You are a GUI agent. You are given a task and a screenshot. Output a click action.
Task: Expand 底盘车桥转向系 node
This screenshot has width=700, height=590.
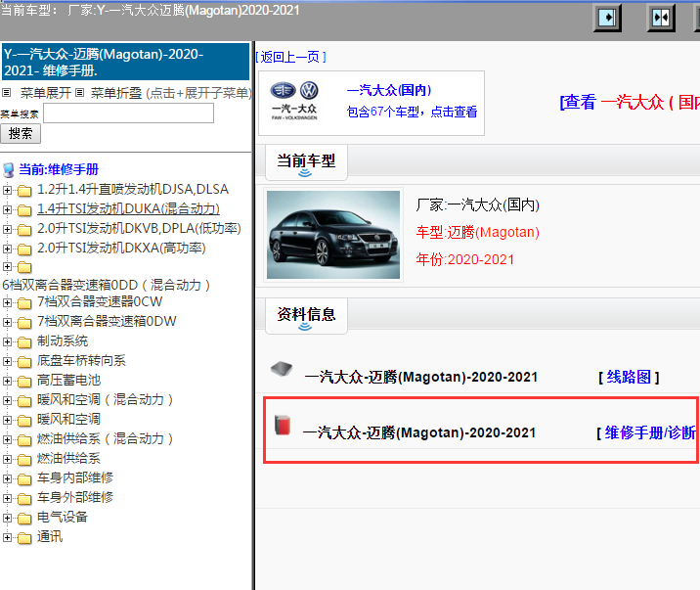click(x=7, y=361)
